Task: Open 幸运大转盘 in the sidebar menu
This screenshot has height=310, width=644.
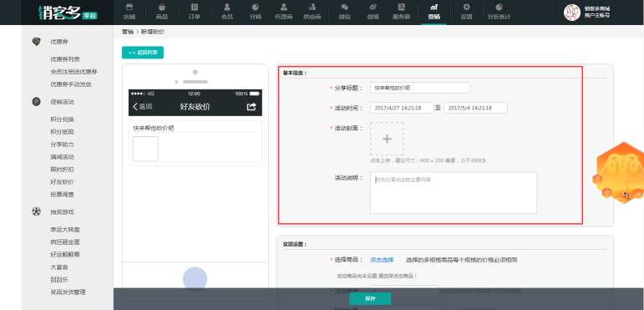Action: pyautogui.click(x=65, y=230)
